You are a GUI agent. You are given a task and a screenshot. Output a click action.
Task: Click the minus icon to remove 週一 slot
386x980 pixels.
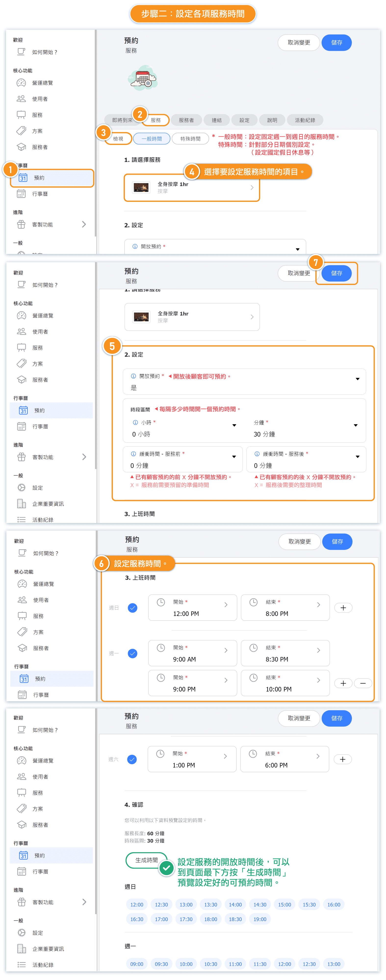tap(363, 683)
